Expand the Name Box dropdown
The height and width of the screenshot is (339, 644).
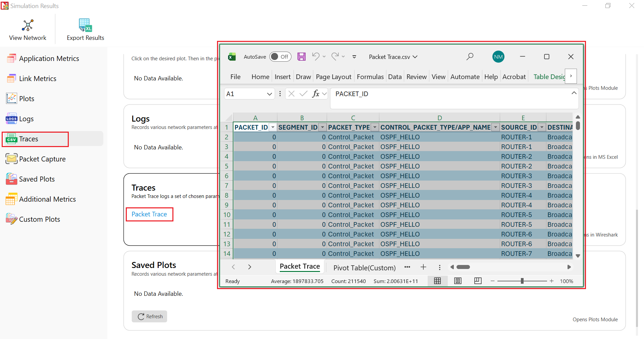(x=269, y=94)
